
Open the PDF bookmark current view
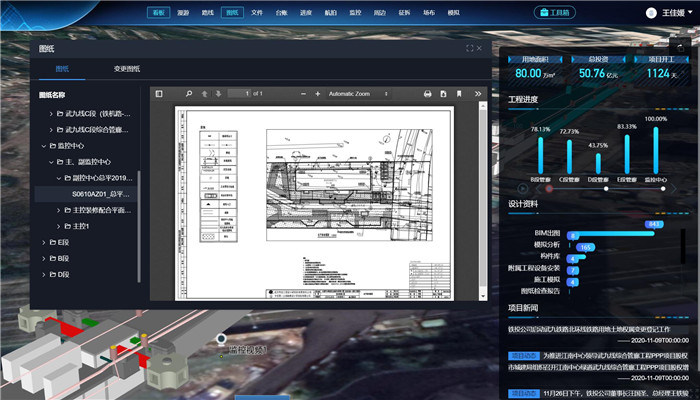click(459, 94)
